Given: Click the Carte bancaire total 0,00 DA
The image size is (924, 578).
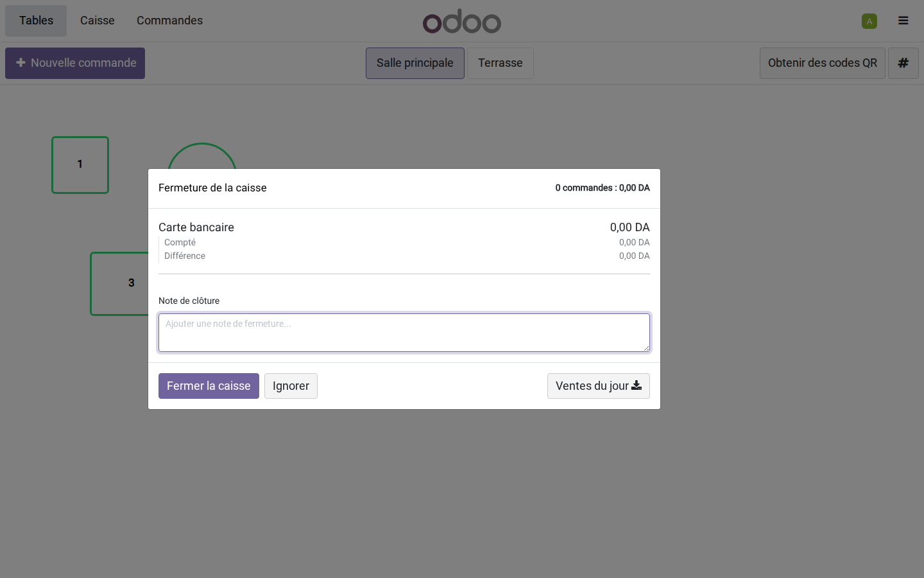Looking at the screenshot, I should point(630,227).
